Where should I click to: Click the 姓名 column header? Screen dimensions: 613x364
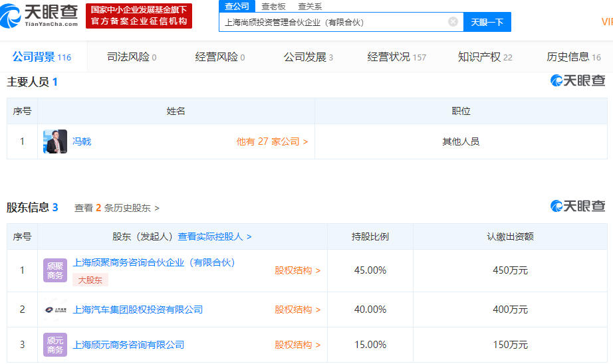click(x=176, y=112)
